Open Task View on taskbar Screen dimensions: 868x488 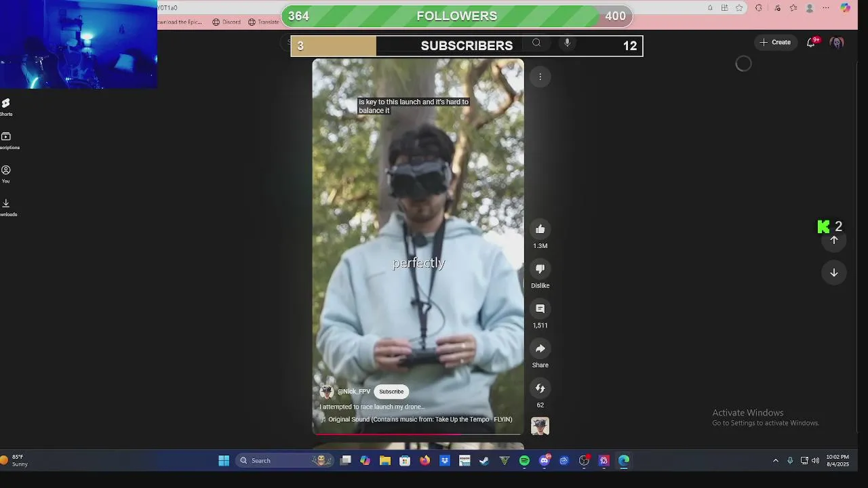346,461
